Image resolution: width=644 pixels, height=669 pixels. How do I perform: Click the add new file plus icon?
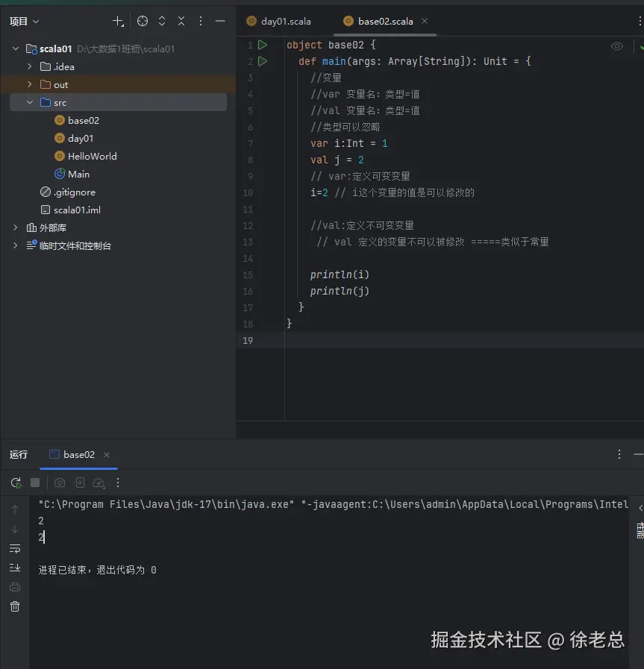(118, 21)
